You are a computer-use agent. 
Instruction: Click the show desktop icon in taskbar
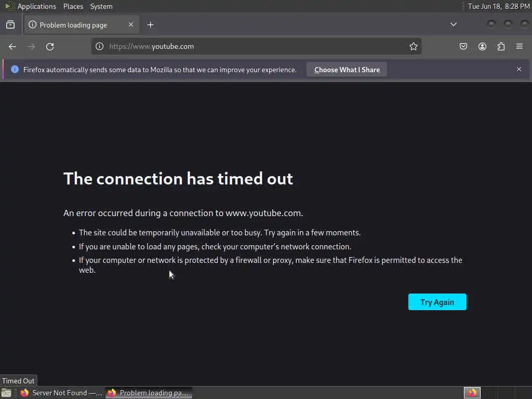[x=6, y=393]
